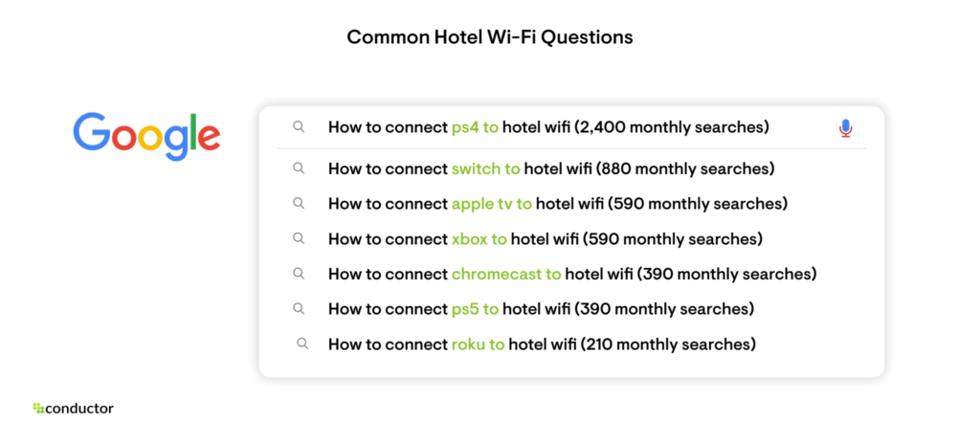Viewport: 980px width, 445px height.
Task: Click magnifier icon next to switch suggestion
Action: coord(299,168)
